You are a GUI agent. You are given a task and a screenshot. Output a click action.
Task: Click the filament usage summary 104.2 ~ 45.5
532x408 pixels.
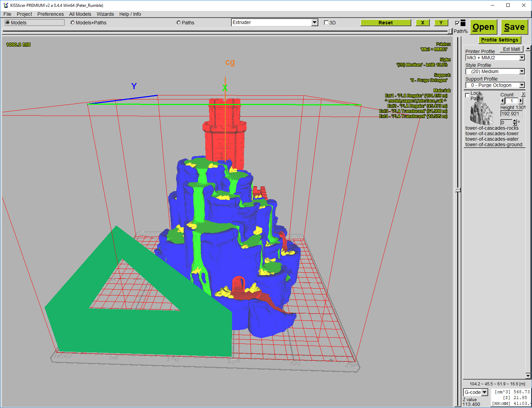click(x=497, y=384)
